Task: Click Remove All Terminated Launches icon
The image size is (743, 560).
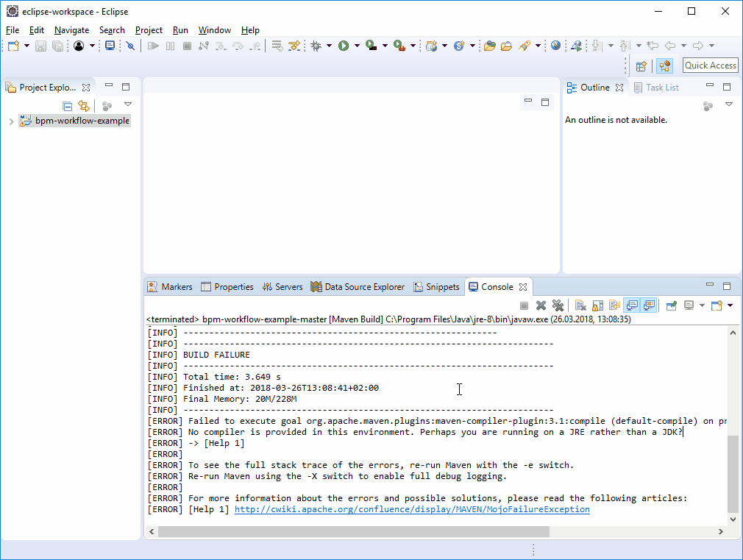Action: click(558, 305)
